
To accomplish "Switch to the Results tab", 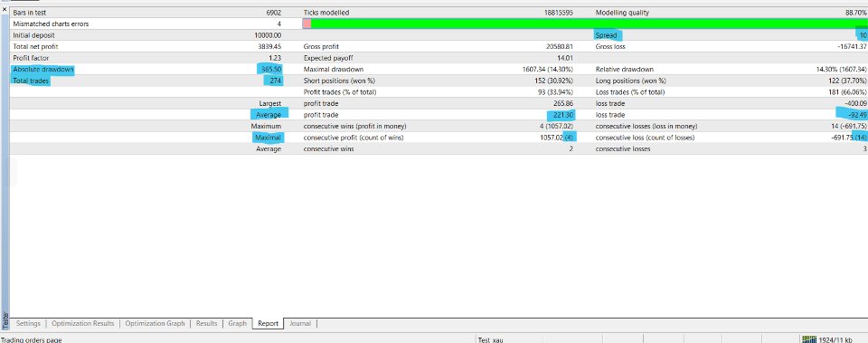I will point(206,324).
